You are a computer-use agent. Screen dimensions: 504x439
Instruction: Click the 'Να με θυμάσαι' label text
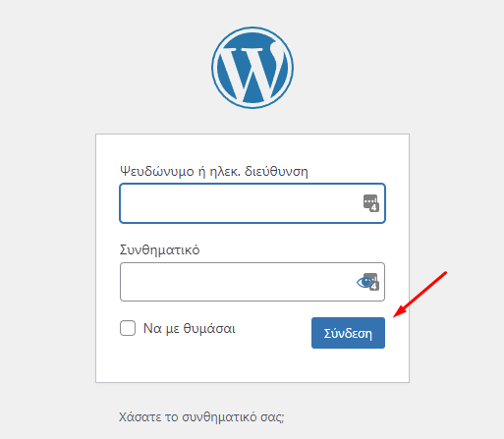click(x=190, y=328)
